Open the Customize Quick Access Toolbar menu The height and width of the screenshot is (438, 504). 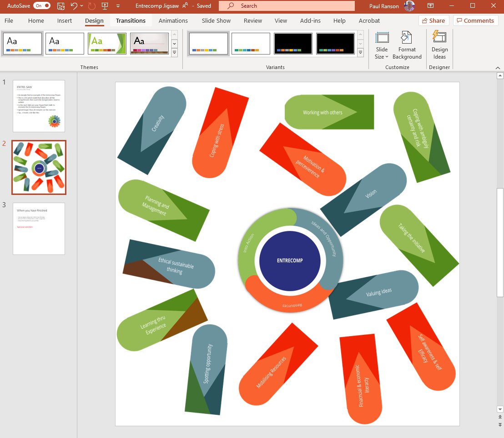click(117, 6)
